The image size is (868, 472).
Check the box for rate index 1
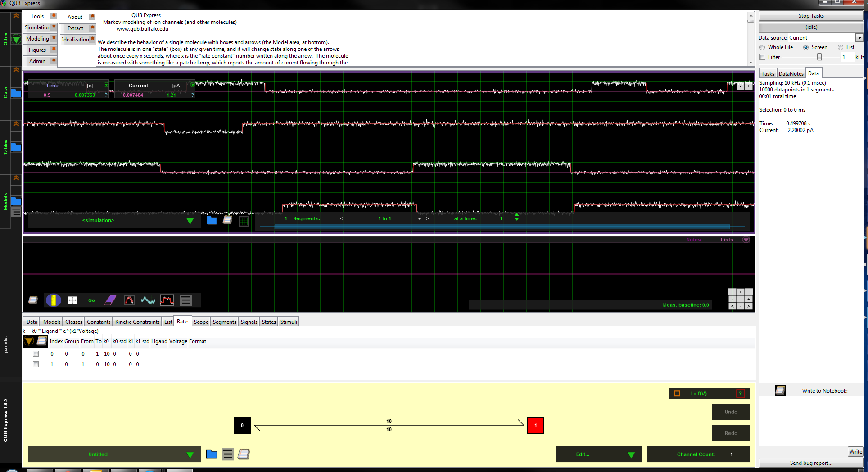tap(36, 364)
